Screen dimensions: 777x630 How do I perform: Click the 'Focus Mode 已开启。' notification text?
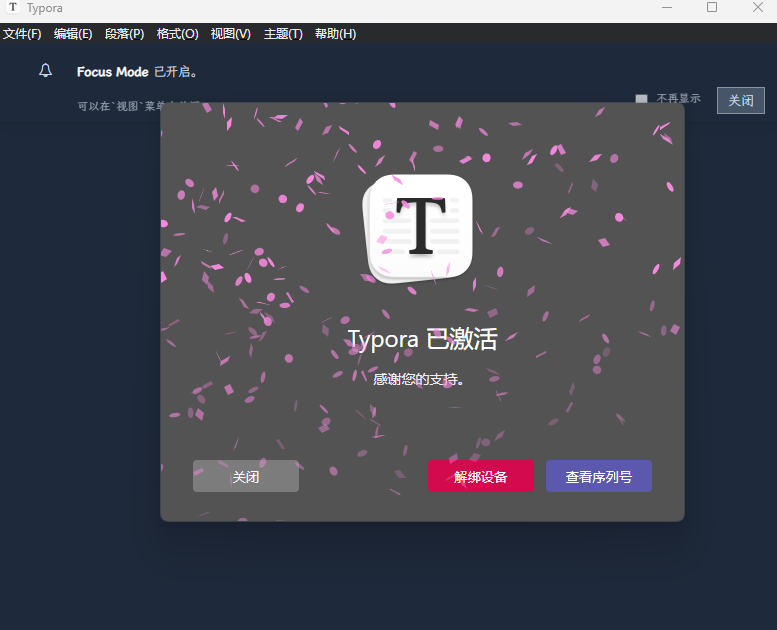coord(137,72)
